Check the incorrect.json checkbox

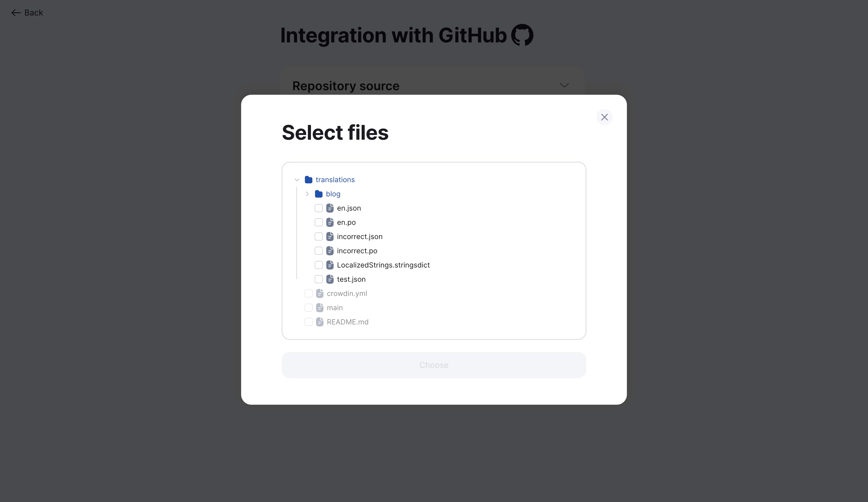click(x=319, y=237)
